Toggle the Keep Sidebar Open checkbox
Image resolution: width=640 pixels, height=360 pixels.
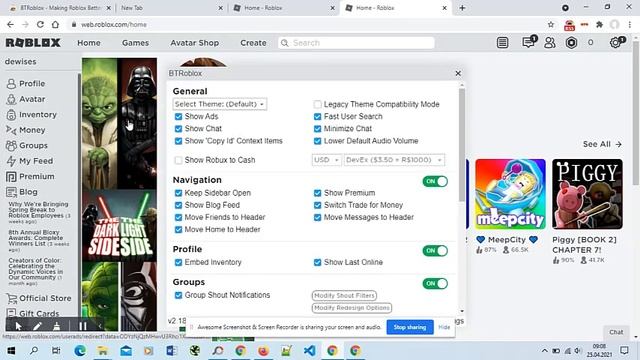click(x=178, y=193)
